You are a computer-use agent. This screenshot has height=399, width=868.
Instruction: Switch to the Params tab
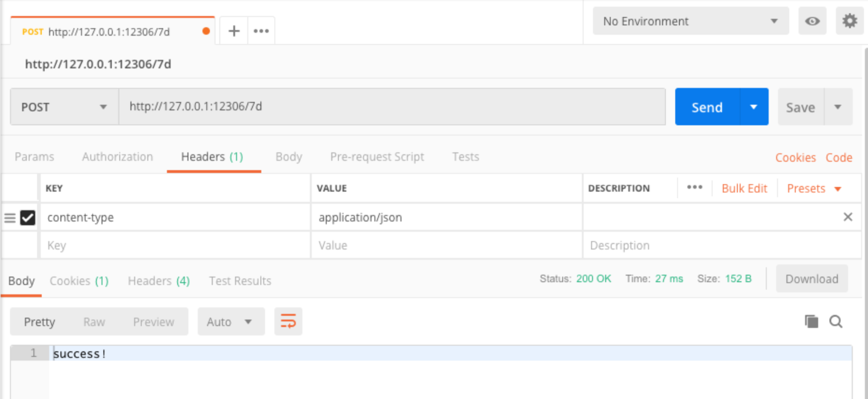click(x=34, y=157)
